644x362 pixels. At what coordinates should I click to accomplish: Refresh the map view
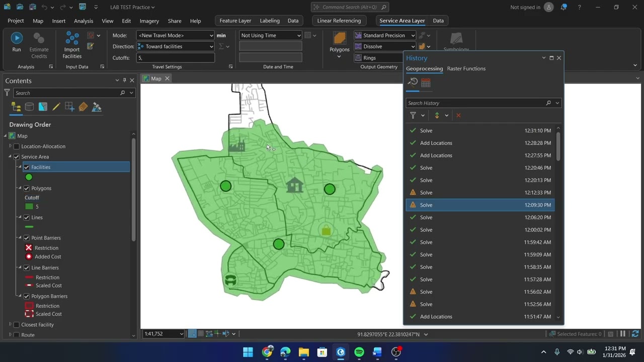click(635, 334)
